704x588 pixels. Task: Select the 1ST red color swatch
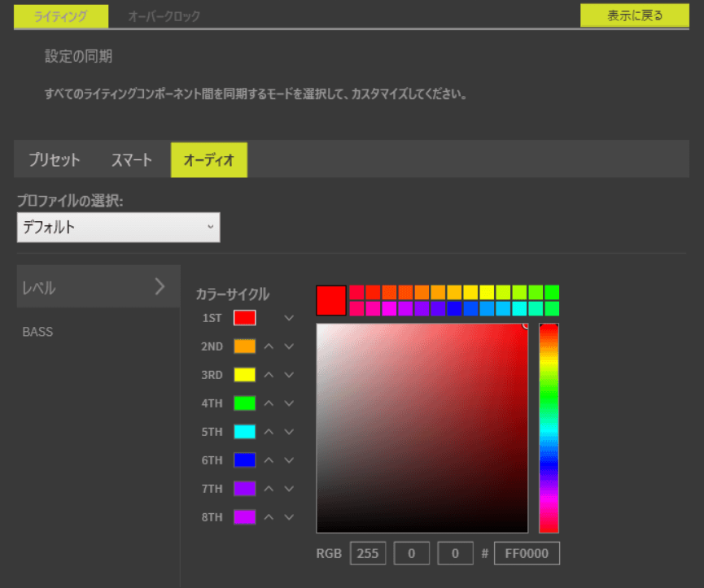click(245, 318)
